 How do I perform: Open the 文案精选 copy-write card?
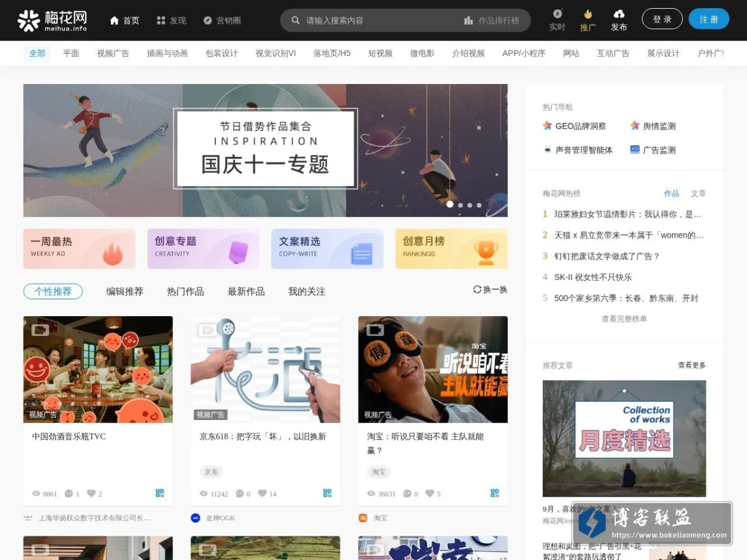327,248
